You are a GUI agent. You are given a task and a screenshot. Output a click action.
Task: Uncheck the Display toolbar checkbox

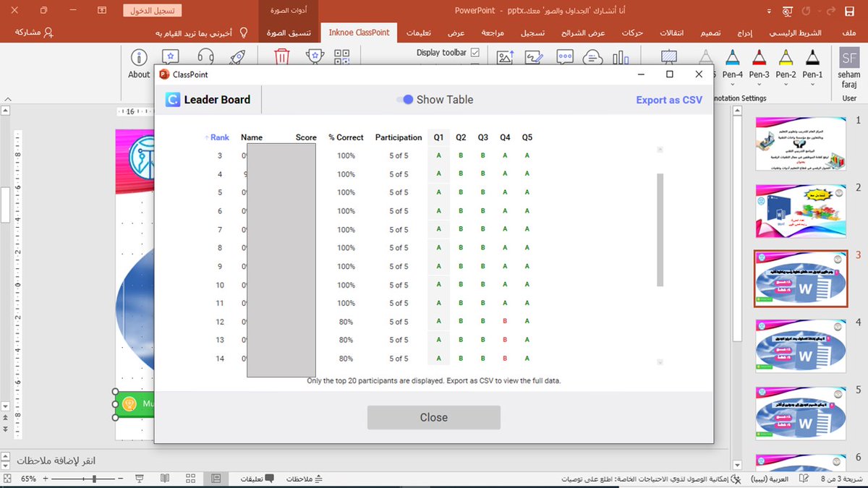click(x=475, y=53)
